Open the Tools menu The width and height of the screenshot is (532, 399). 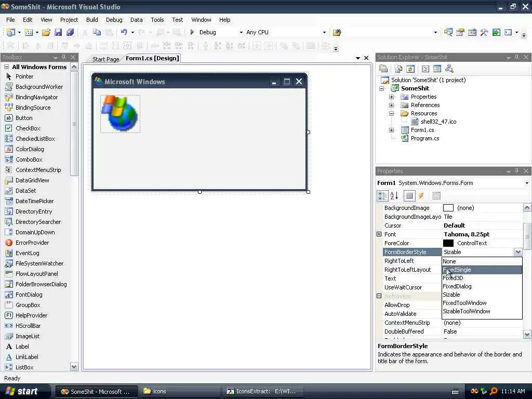click(157, 20)
